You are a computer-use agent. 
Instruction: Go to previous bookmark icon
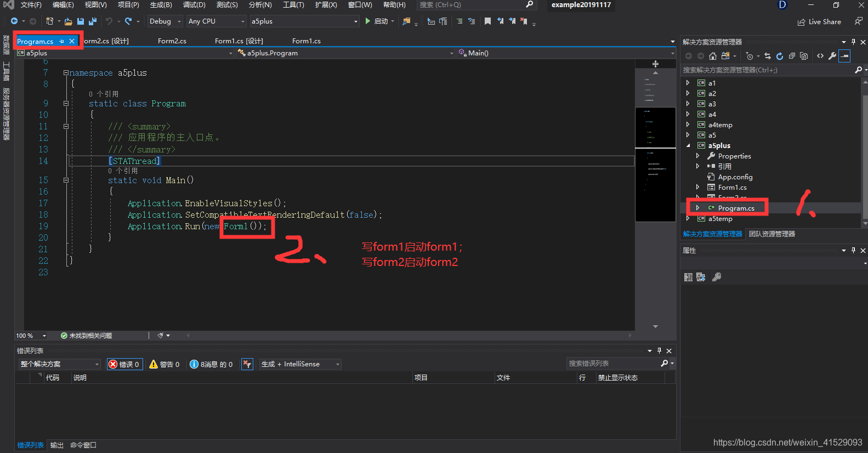click(500, 21)
